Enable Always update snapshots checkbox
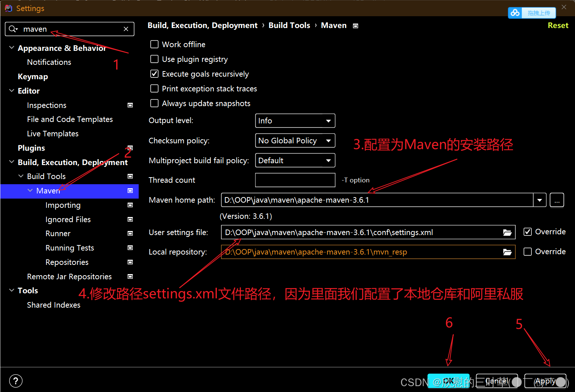Image resolution: width=575 pixels, height=392 pixels. (155, 103)
